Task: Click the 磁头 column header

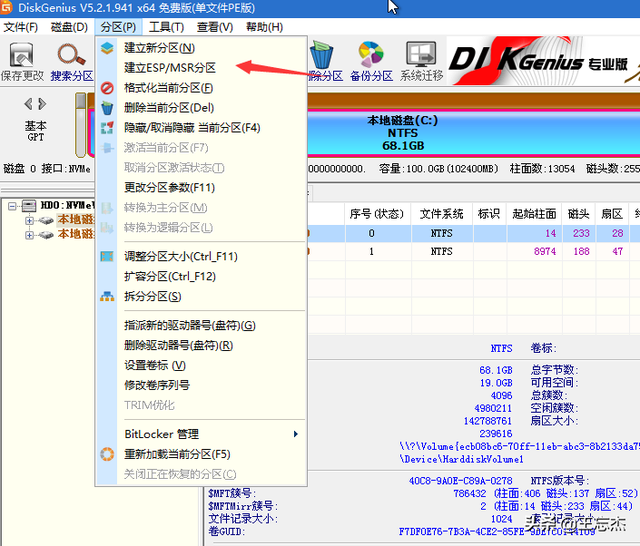Action: pos(578,214)
